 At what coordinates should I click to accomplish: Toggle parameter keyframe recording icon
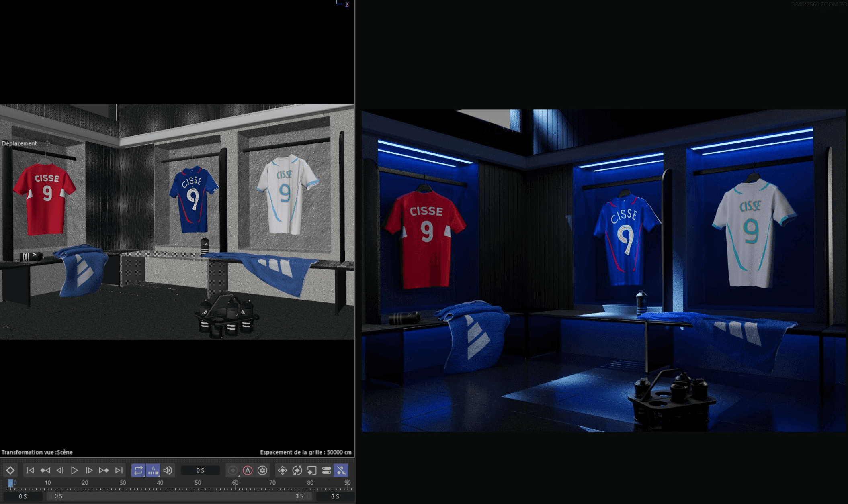[x=326, y=470]
